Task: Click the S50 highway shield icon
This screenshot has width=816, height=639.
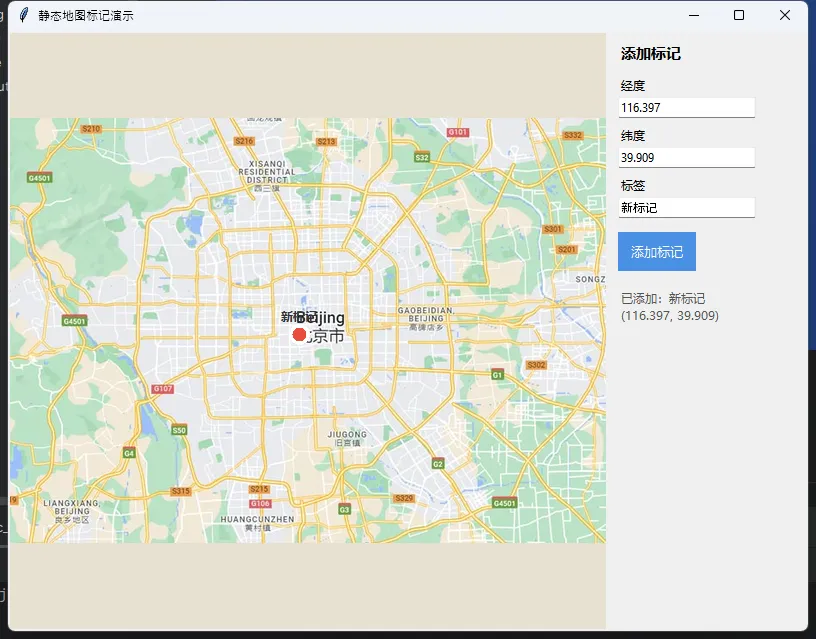Action: pos(179,430)
